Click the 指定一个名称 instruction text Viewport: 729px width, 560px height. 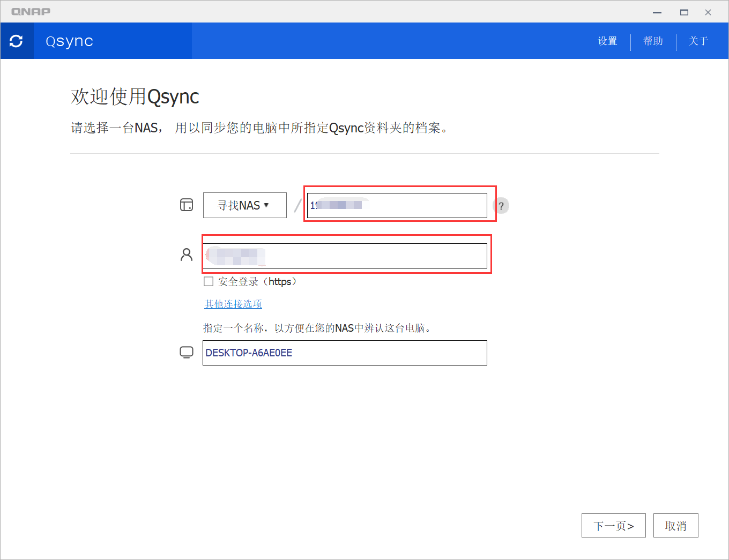point(318,328)
